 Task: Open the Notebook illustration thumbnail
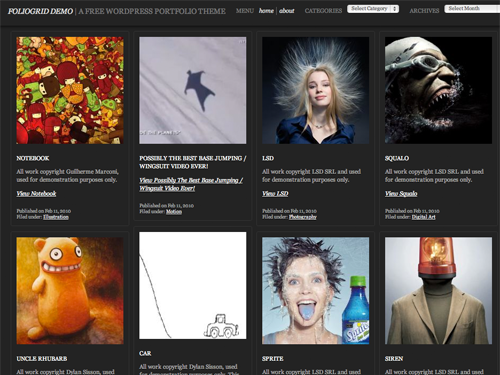70,90
